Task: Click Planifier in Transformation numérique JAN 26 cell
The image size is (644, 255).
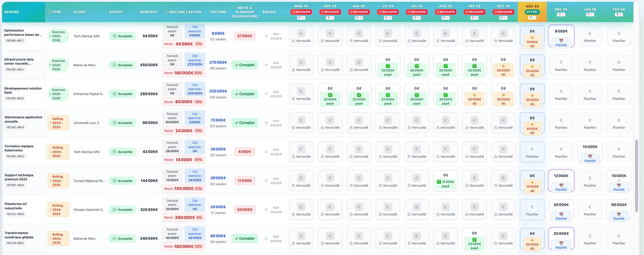Action: coord(590,243)
